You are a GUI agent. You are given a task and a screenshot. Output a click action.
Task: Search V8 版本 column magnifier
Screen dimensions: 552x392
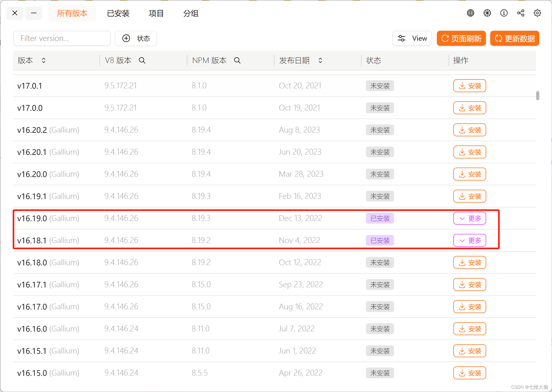coord(142,60)
